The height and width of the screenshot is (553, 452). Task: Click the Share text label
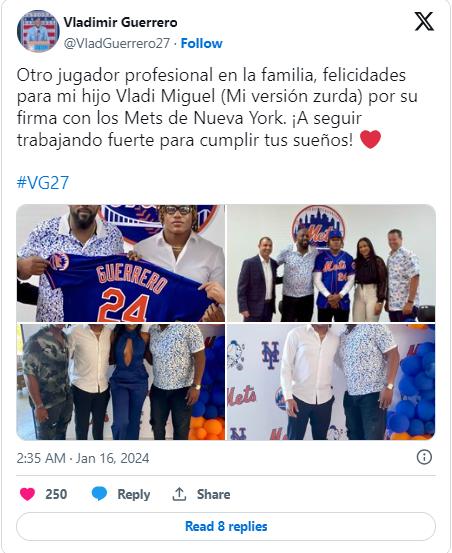click(x=213, y=494)
